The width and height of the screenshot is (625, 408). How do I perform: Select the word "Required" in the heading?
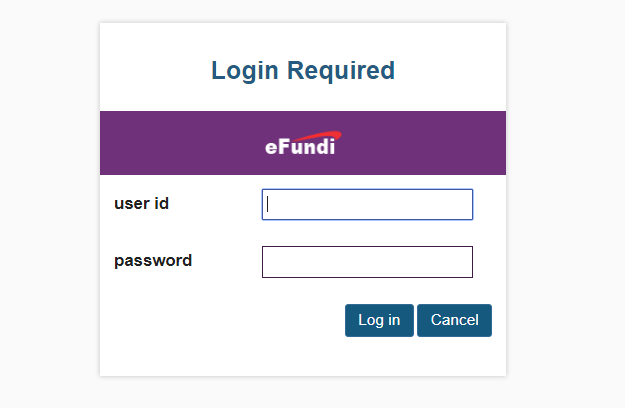click(341, 71)
